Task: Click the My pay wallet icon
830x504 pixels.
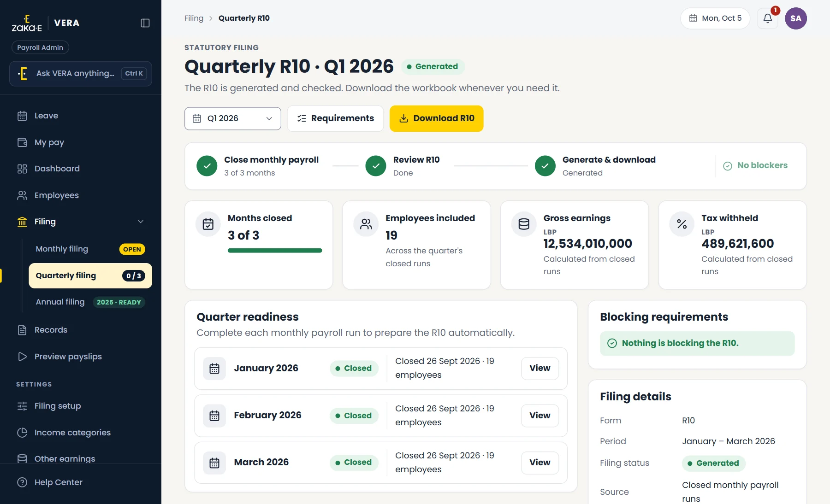Action: click(x=22, y=142)
